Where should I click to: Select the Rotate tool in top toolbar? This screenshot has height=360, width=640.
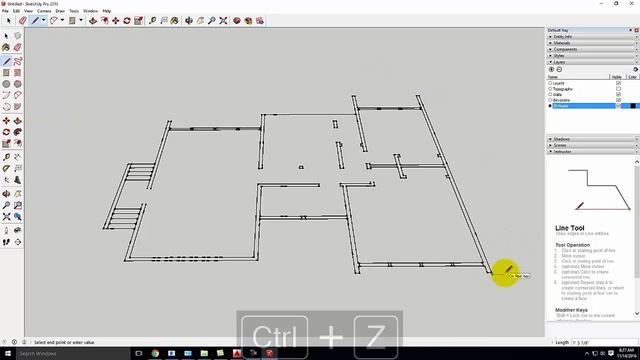[x=127, y=20]
